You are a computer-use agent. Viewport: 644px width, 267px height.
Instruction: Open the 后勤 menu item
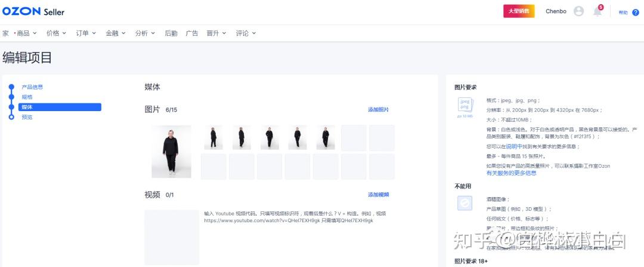(171, 33)
